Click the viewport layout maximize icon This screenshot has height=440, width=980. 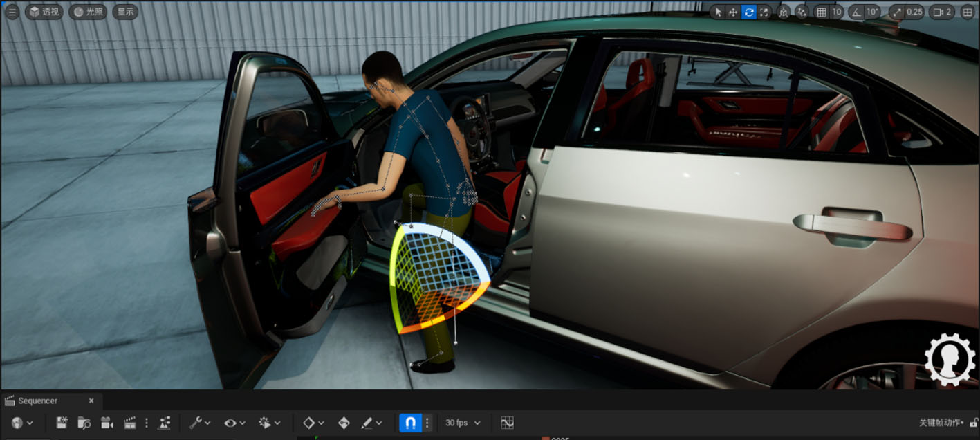coord(968,12)
